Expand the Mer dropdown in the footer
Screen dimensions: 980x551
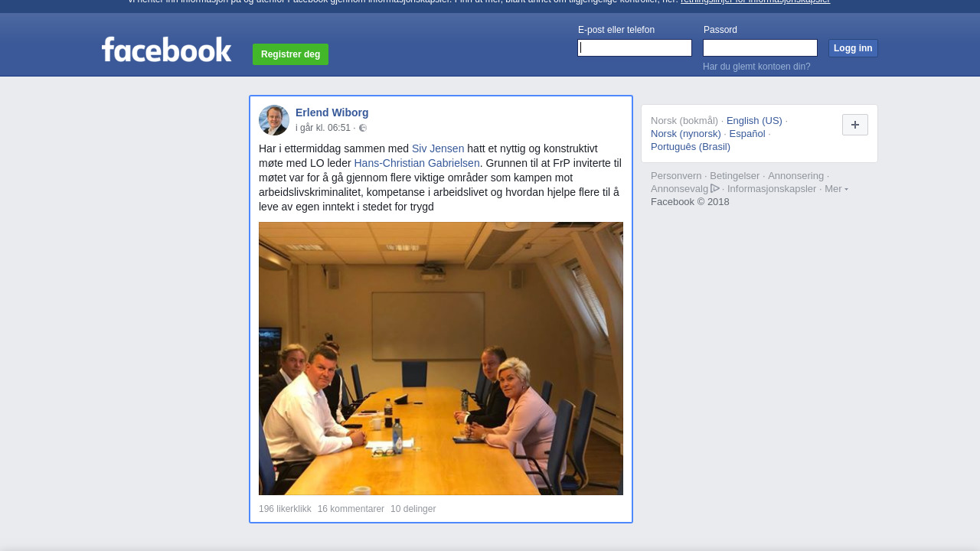[x=836, y=189]
